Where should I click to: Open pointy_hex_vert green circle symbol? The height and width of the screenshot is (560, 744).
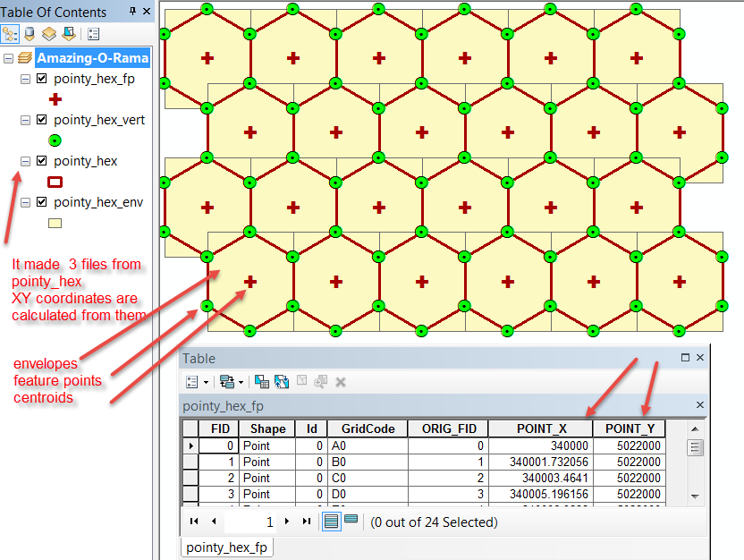[55, 140]
